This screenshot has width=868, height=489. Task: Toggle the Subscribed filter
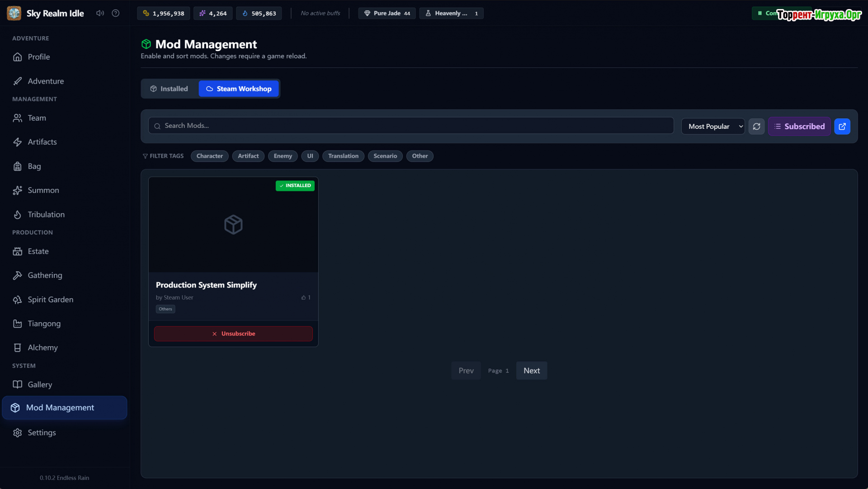(799, 127)
